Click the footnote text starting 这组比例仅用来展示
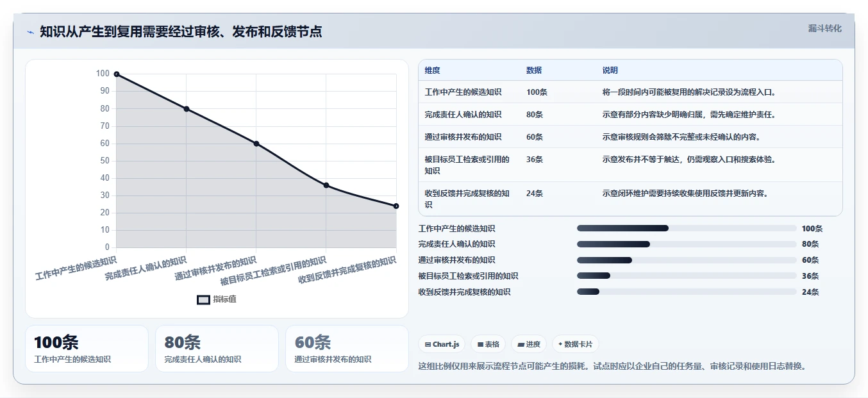Image resolution: width=868 pixels, height=398 pixels. pyautogui.click(x=612, y=367)
